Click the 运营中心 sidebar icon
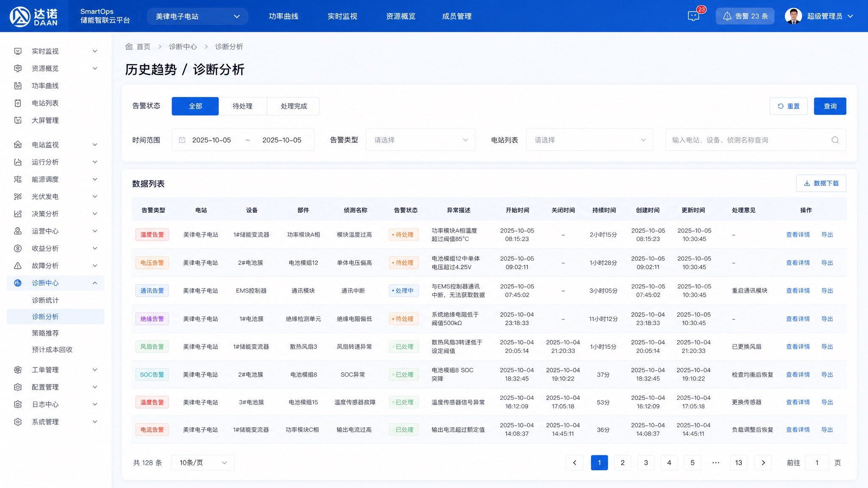 tap(18, 231)
